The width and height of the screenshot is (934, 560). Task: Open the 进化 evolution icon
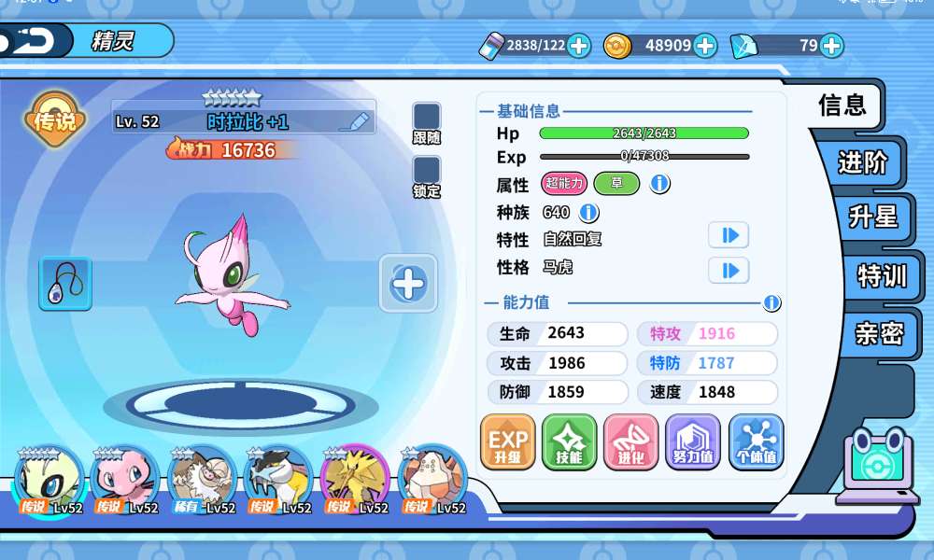point(630,442)
